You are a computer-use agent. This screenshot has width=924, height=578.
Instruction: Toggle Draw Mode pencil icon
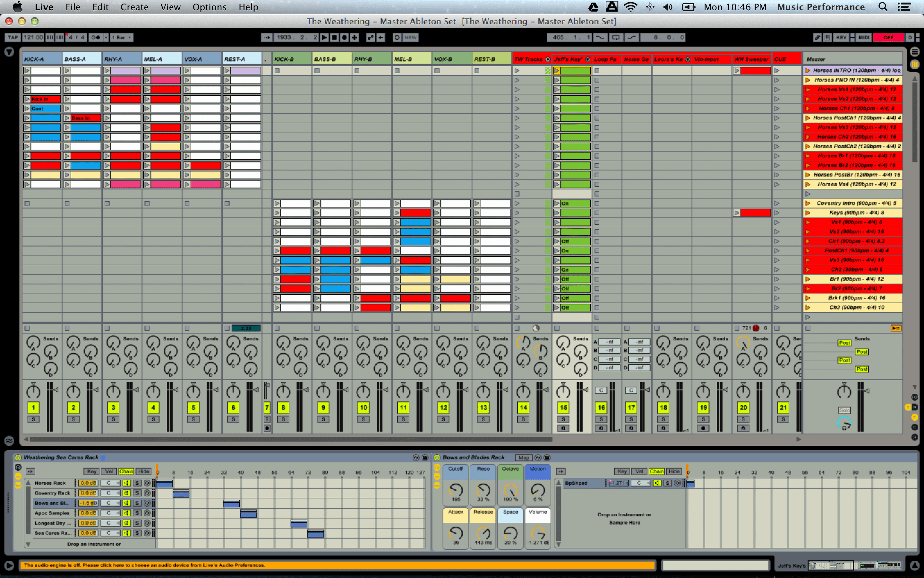(817, 38)
